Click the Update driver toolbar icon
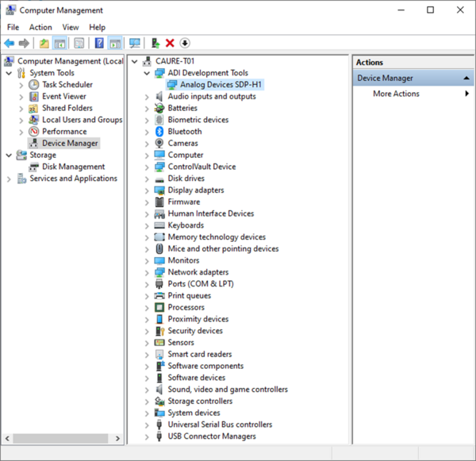The height and width of the screenshot is (461, 476). tap(155, 43)
